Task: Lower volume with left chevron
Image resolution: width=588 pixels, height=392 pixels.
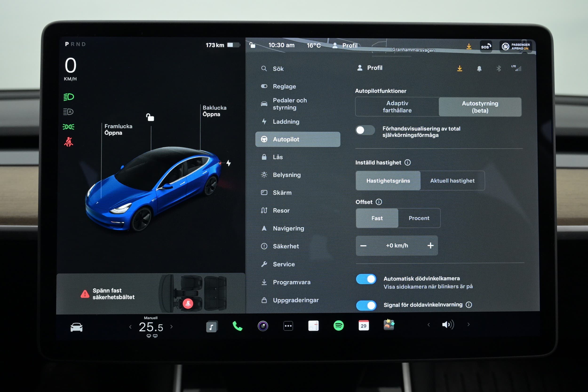Action: tap(429, 325)
